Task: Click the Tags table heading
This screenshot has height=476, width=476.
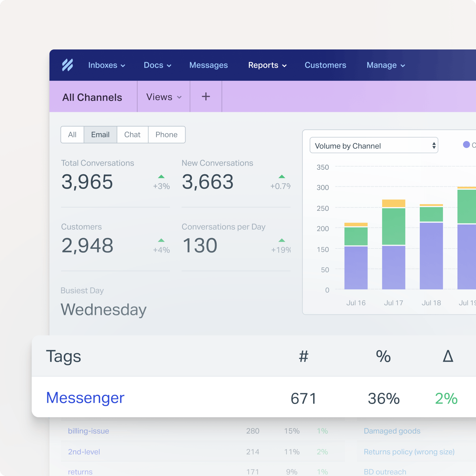Action: (x=63, y=356)
